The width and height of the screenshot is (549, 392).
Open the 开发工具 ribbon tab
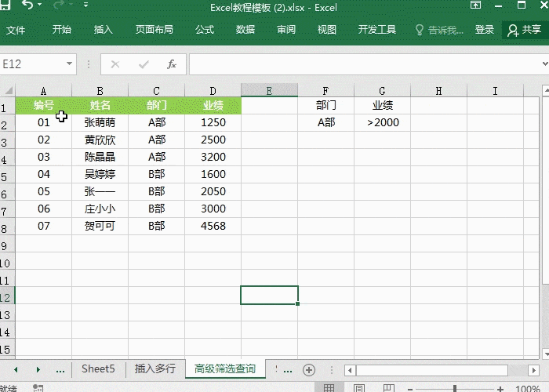click(377, 30)
